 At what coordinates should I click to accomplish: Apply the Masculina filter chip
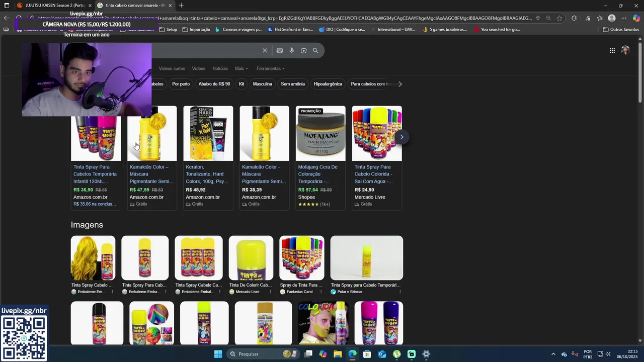[263, 84]
